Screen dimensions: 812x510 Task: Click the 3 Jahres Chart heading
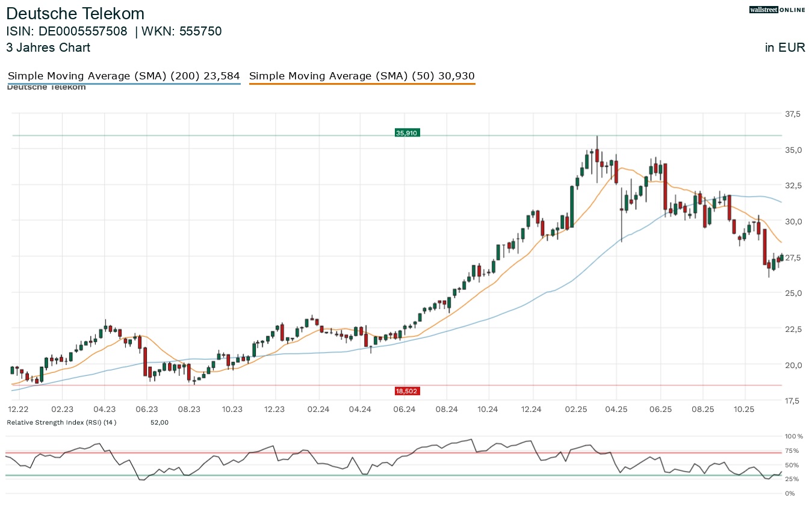coord(48,48)
